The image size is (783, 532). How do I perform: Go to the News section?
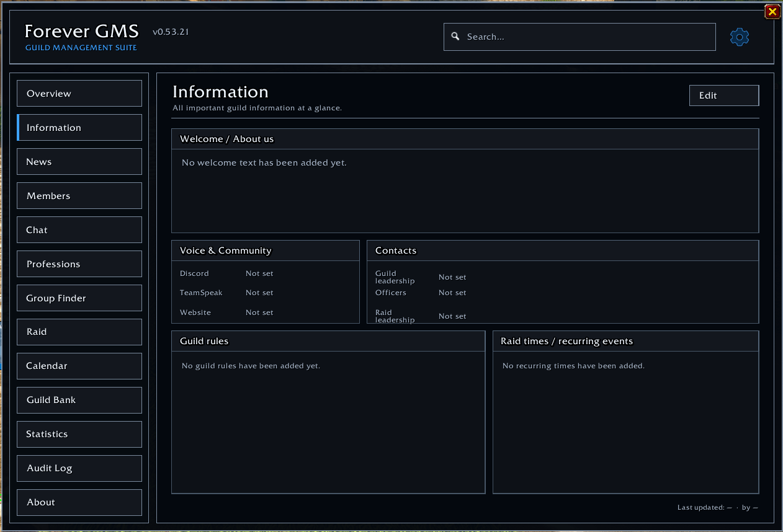pos(79,162)
